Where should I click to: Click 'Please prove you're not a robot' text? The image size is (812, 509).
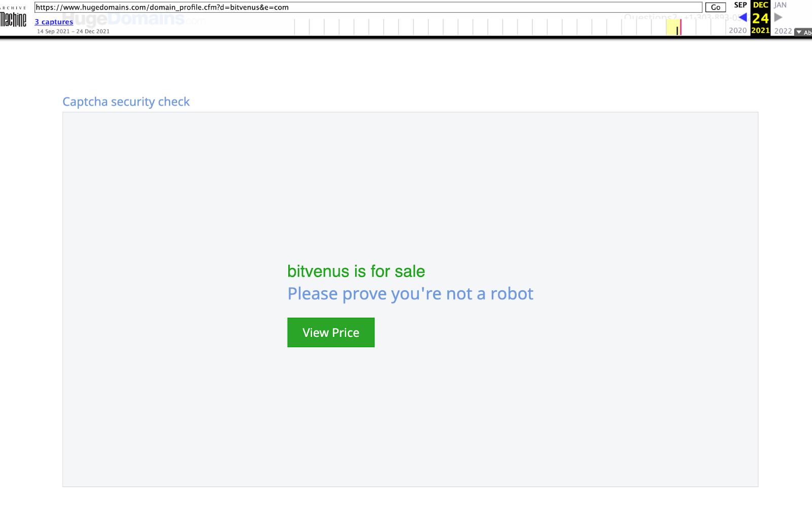pos(411,294)
